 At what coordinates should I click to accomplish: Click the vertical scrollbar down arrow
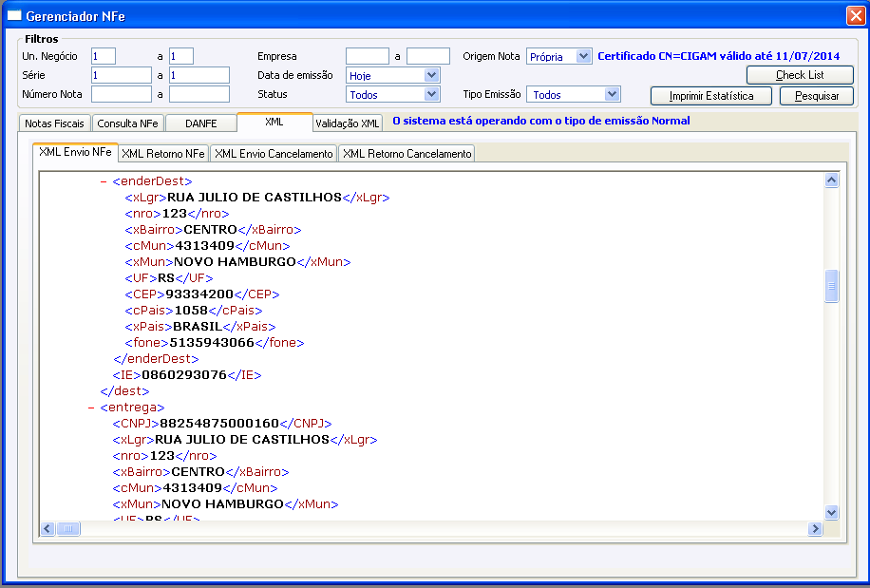pos(832,512)
